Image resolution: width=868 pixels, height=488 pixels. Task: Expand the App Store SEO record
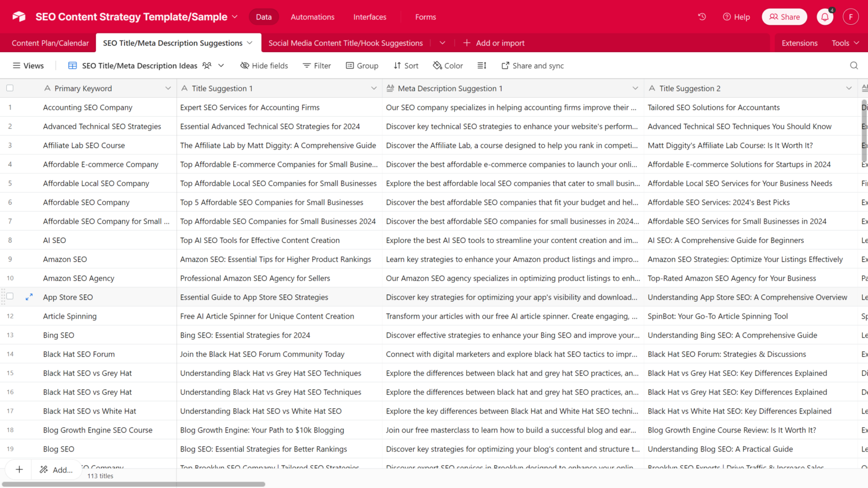29,297
